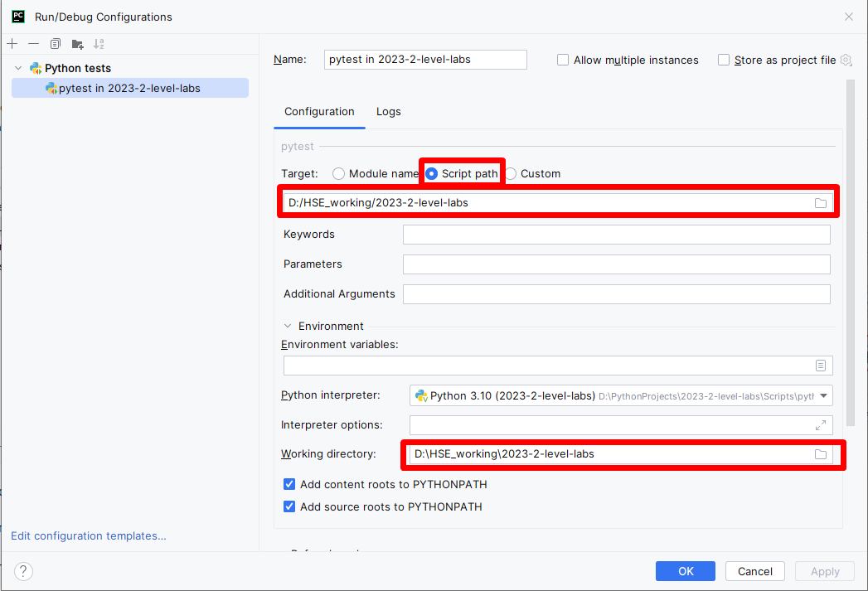Click the vertical scrollbar of configuration panel
This screenshot has width=868, height=591.
851,252
